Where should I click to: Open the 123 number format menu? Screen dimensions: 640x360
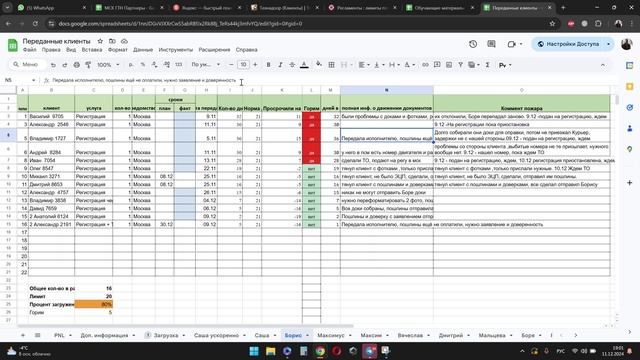[178, 65]
